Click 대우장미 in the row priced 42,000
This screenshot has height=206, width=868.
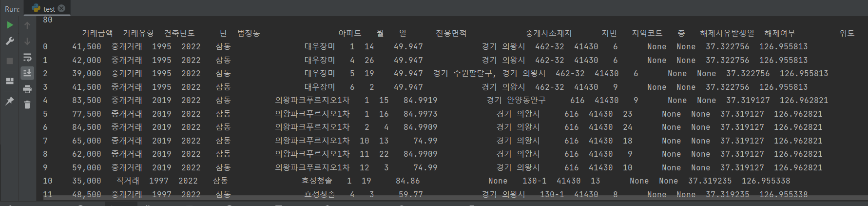pyautogui.click(x=320, y=60)
